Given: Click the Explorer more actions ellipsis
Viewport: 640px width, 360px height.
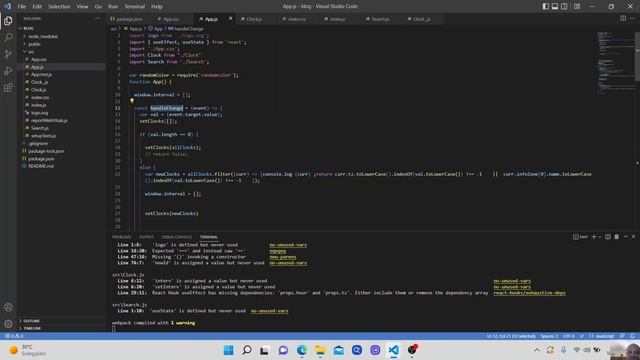Looking at the screenshot, I should pyautogui.click(x=97, y=18).
